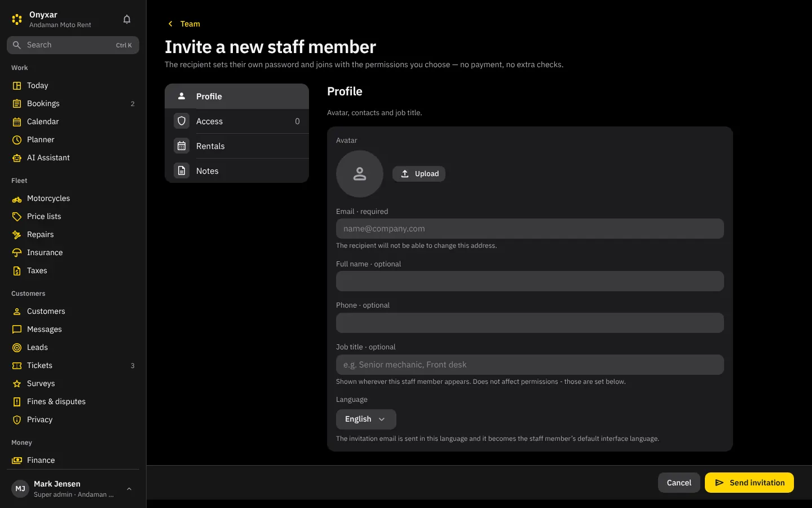
Task: Go back to Team link
Action: 184,24
